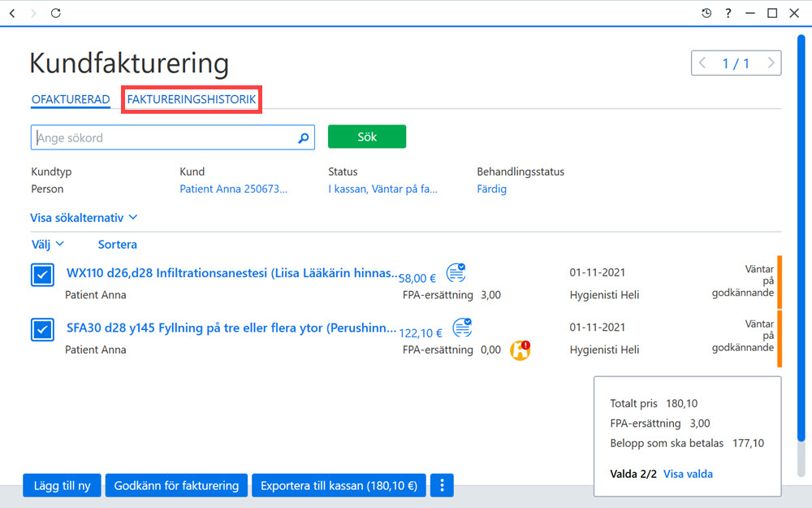Open the Välj dropdown
This screenshot has height=508, width=812.
pos(48,244)
